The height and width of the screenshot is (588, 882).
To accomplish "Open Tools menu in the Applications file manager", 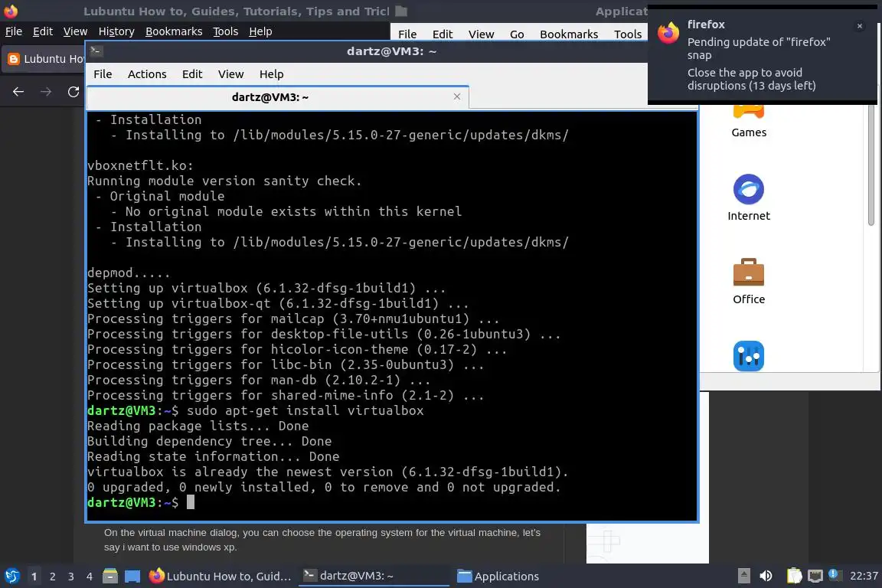I will point(628,34).
